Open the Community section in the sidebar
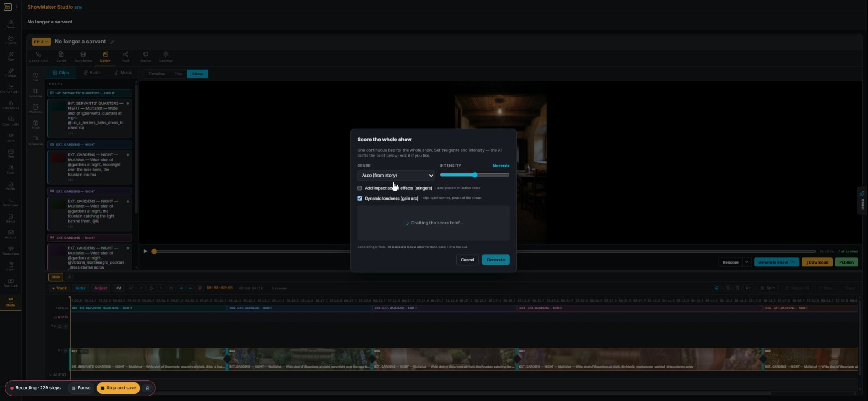Image resolution: width=868 pixels, height=401 pixels. pyautogui.click(x=10, y=121)
